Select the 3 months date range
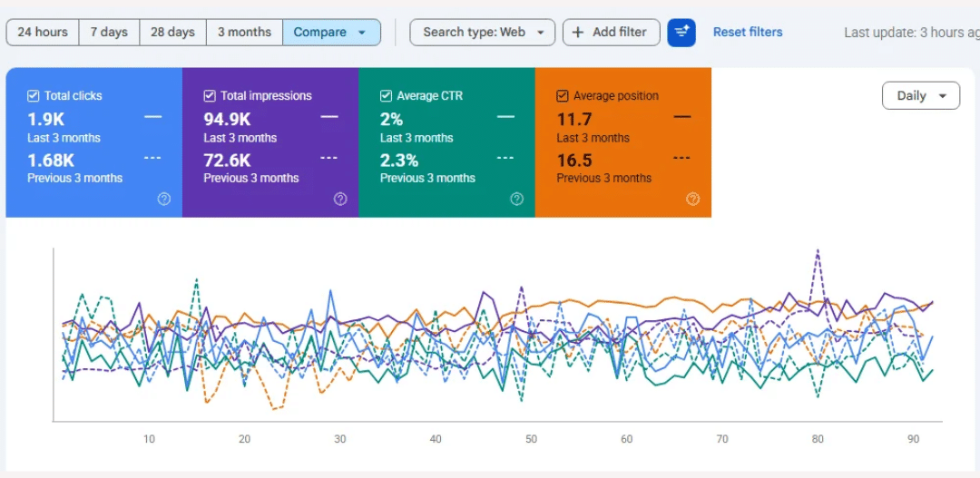The image size is (980, 478). click(x=244, y=32)
